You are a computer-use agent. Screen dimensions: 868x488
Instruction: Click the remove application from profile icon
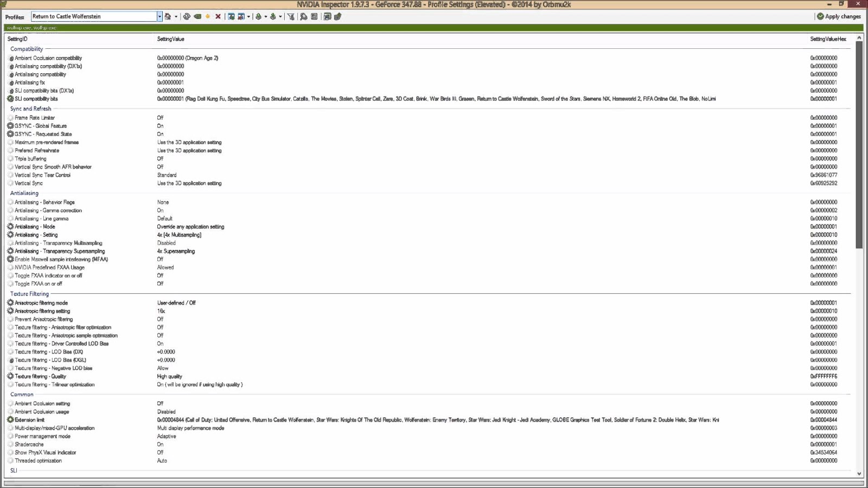tap(241, 16)
